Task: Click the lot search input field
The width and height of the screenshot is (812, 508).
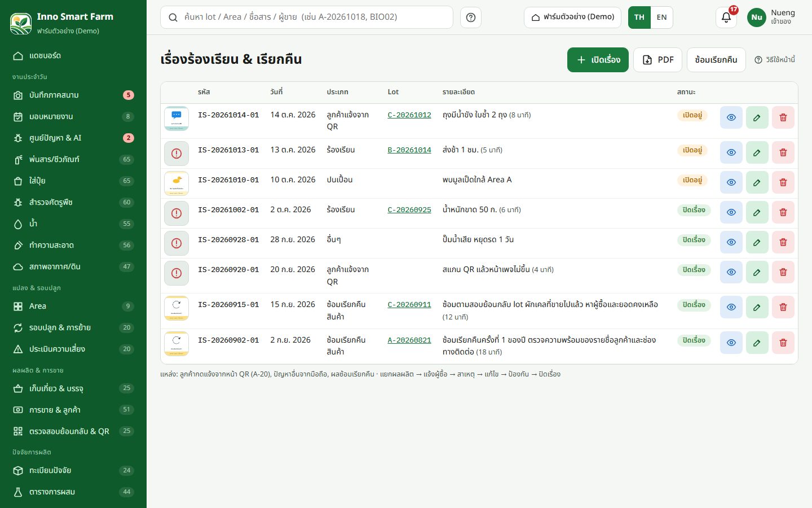Action: click(307, 17)
